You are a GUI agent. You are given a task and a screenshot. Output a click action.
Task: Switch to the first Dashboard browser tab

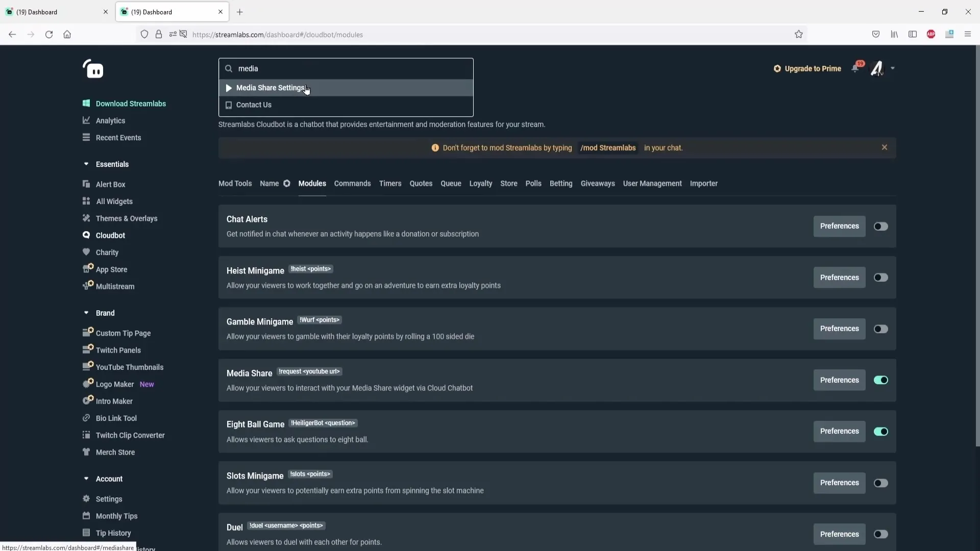[x=57, y=12]
